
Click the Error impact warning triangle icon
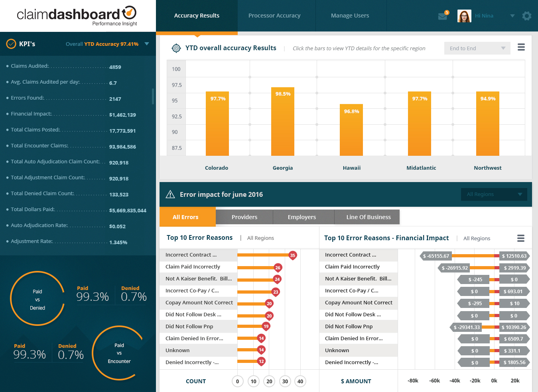point(170,194)
